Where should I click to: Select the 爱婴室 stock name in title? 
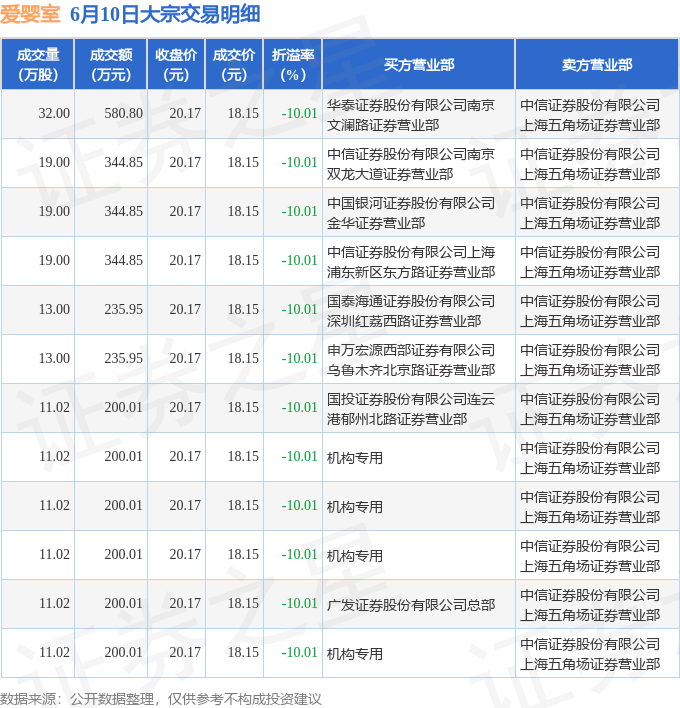pyautogui.click(x=30, y=14)
